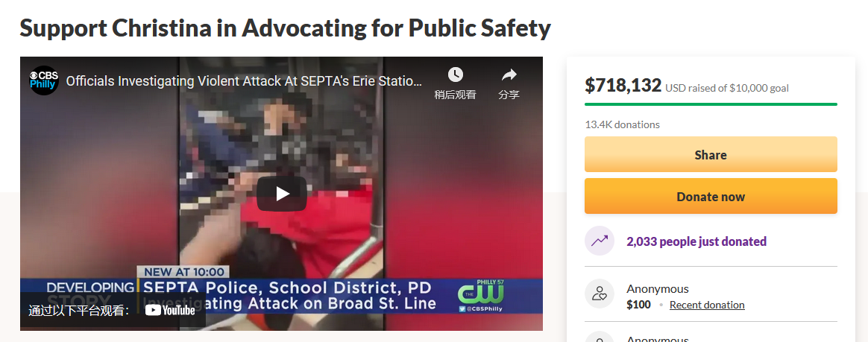The height and width of the screenshot is (342, 868).
Task: Click the fundraiser title heading
Action: click(x=285, y=28)
